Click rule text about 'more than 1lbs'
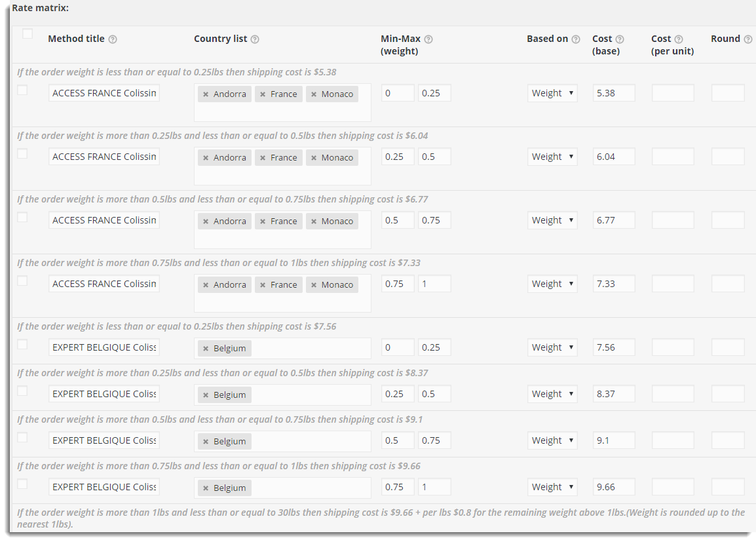 (381, 518)
